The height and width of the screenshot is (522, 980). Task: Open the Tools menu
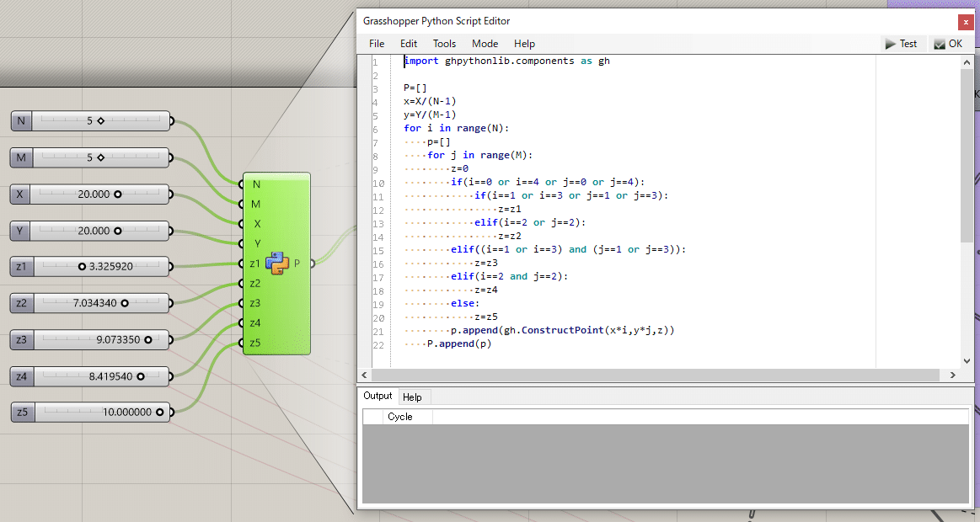click(x=444, y=44)
